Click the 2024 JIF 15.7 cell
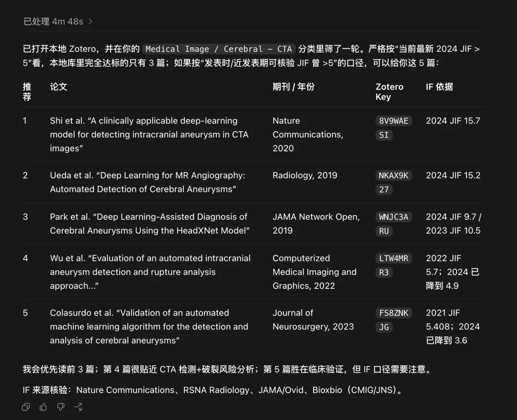Image resolution: width=517 pixels, height=420 pixels. click(x=453, y=121)
